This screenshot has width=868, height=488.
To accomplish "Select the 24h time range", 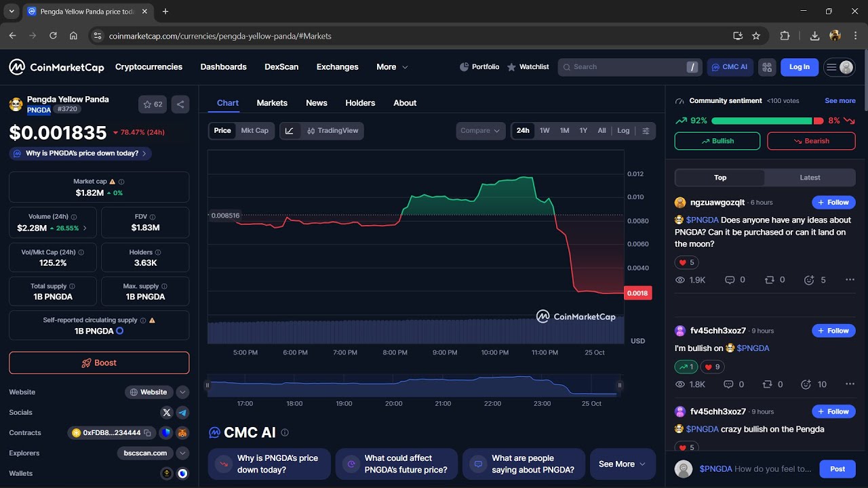I will click(x=523, y=131).
